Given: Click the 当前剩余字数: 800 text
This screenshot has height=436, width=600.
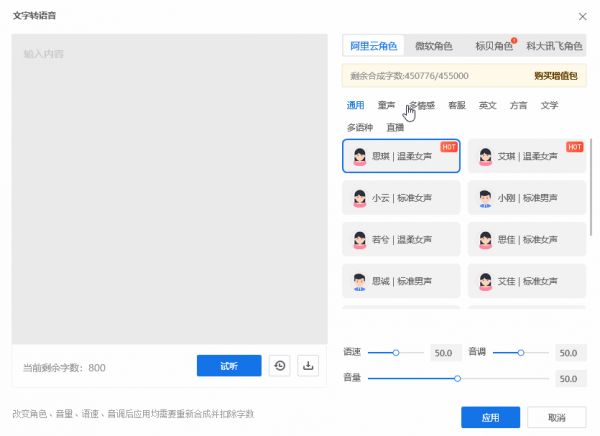Looking at the screenshot, I should tap(64, 367).
